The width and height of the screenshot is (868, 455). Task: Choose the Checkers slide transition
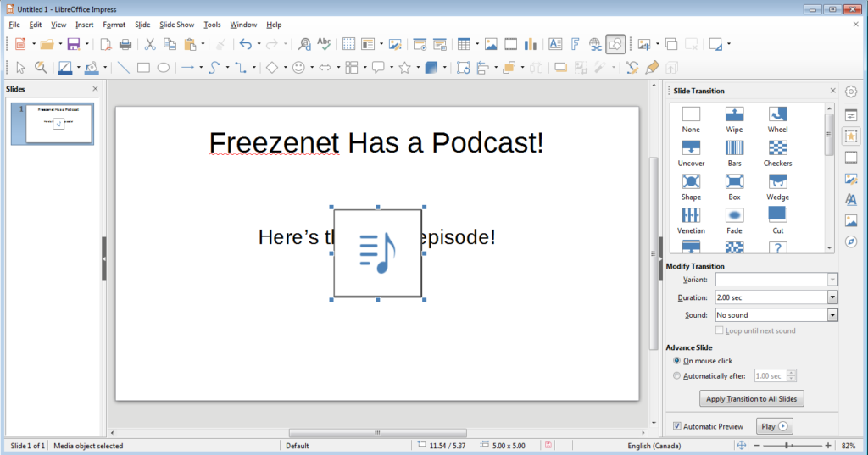(x=777, y=153)
